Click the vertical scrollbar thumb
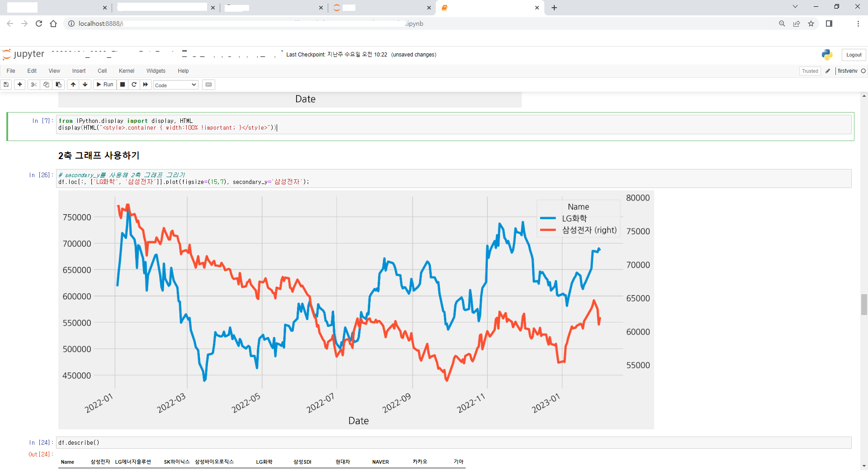The image size is (868, 470). coord(864,304)
